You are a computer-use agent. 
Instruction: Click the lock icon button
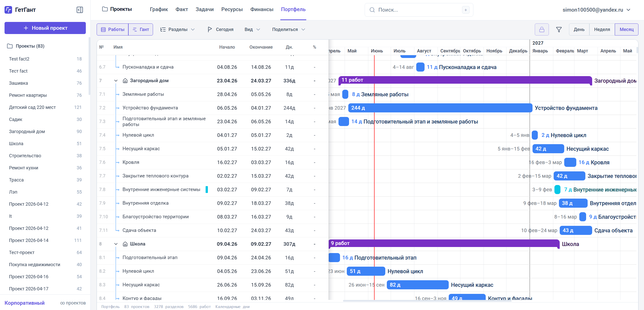click(x=542, y=29)
